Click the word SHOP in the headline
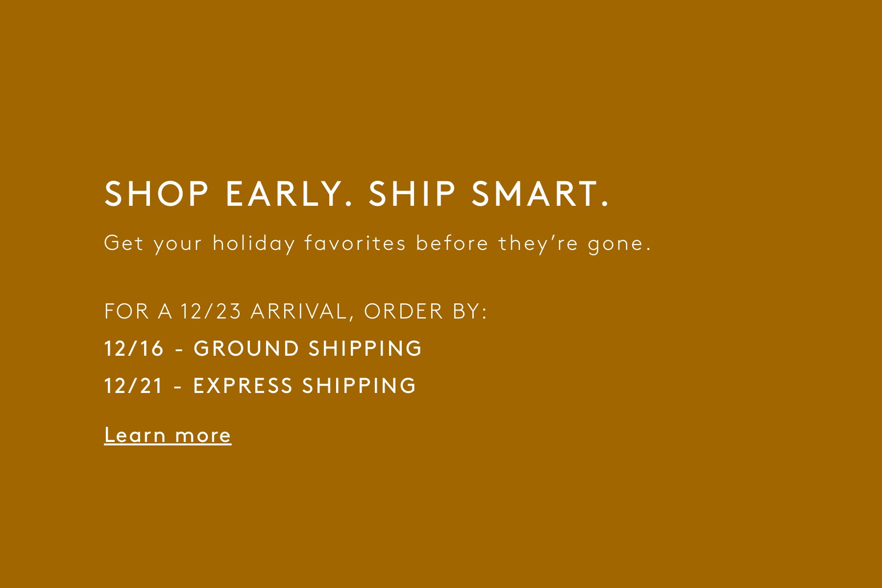The width and height of the screenshot is (882, 588). pos(157,194)
